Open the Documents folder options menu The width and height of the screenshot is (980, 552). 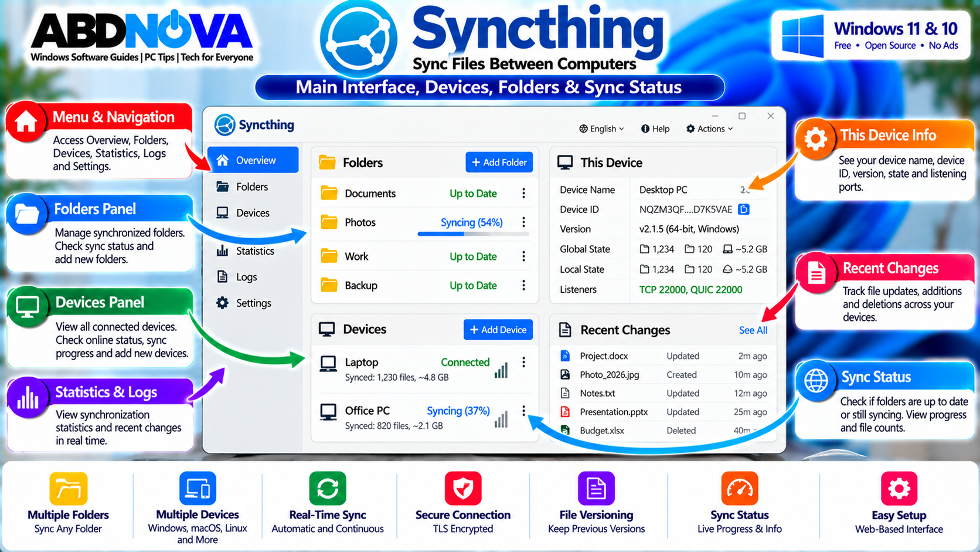tap(523, 194)
